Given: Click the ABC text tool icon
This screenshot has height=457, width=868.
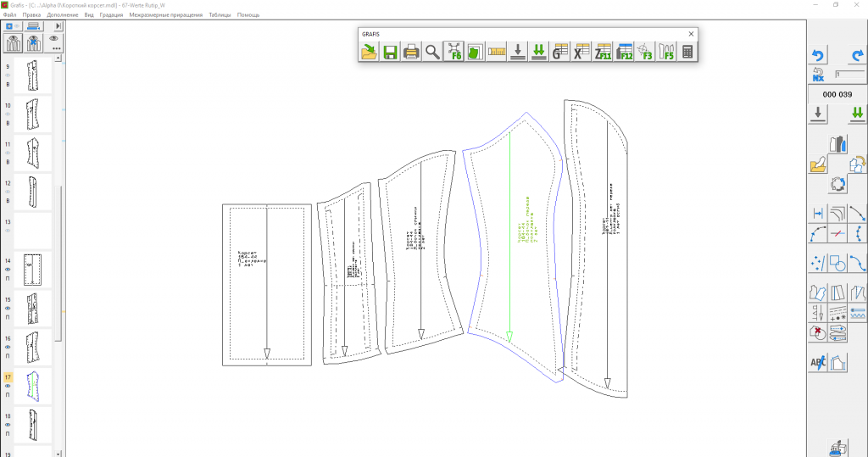Looking at the screenshot, I should pos(818,363).
